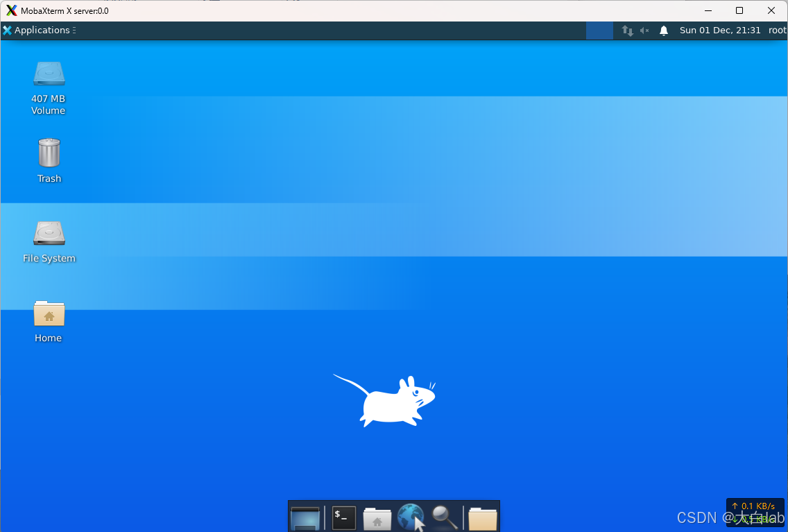Viewport: 788px width, 532px height.
Task: Click the MobaXterm X logo in title bar
Action: [x=11, y=10]
